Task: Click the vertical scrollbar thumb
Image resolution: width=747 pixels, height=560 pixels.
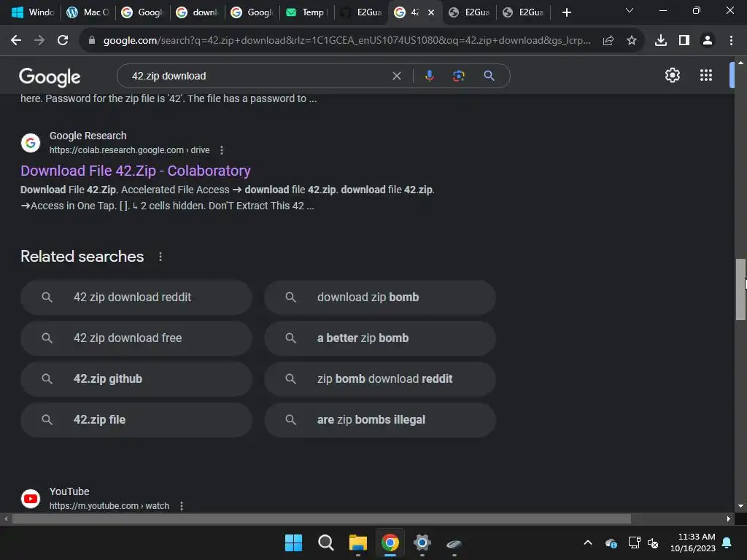Action: point(740,289)
